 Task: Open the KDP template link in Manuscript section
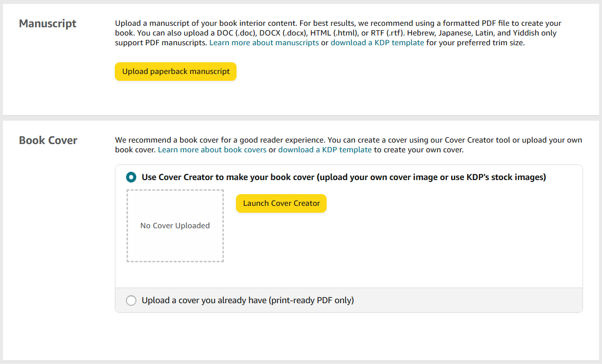click(x=377, y=43)
